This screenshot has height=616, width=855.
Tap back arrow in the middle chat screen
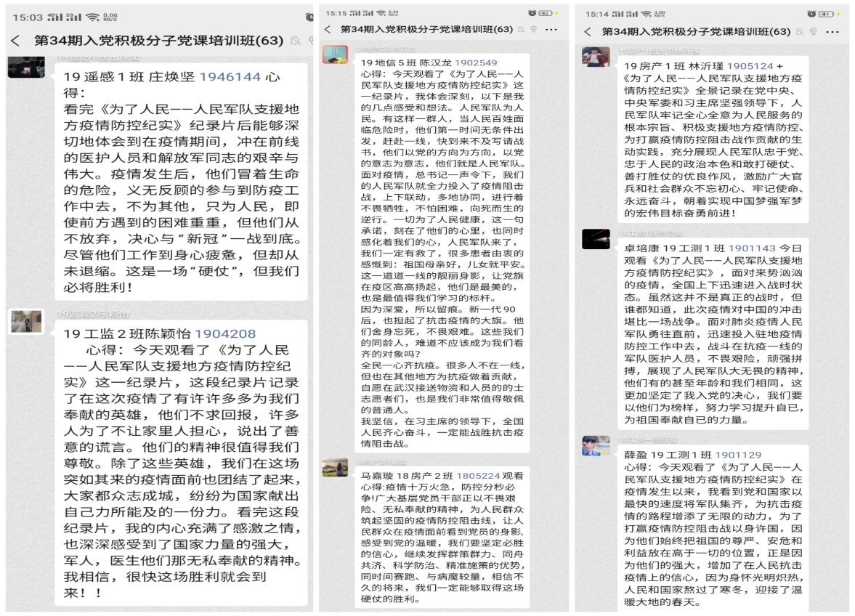(328, 29)
